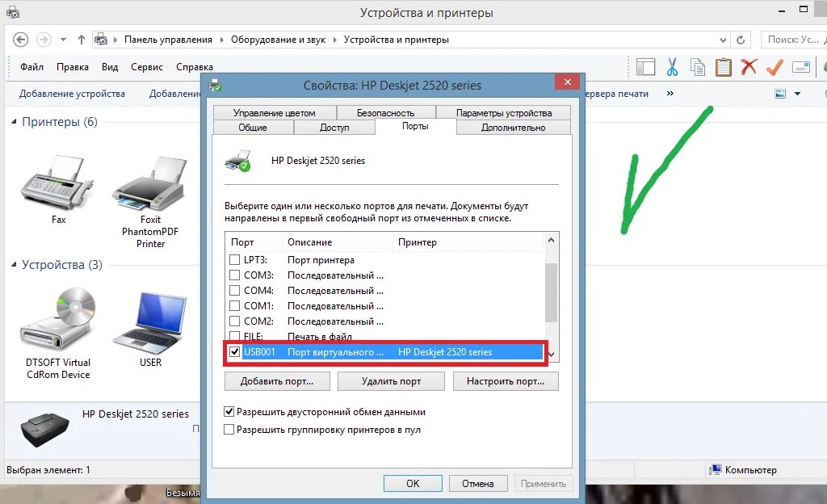Viewport: 827px width, 504px height.
Task: Change view icon in command bar
Action: [780, 94]
